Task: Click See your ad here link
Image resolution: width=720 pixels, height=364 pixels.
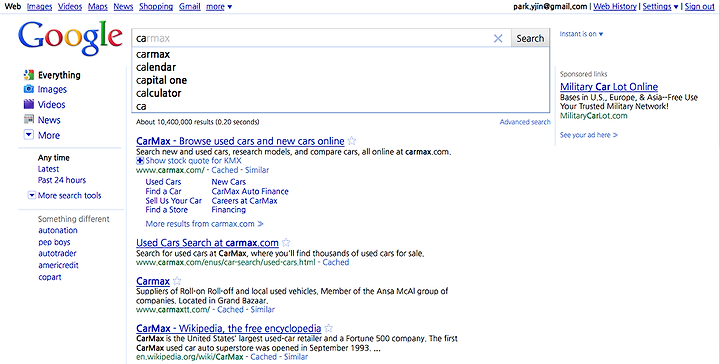Action: 589,135
